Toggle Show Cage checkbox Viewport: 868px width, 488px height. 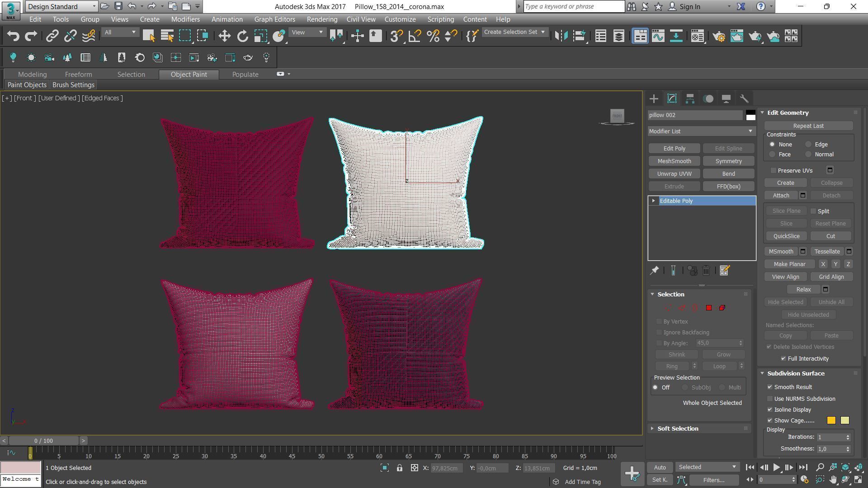(x=770, y=420)
